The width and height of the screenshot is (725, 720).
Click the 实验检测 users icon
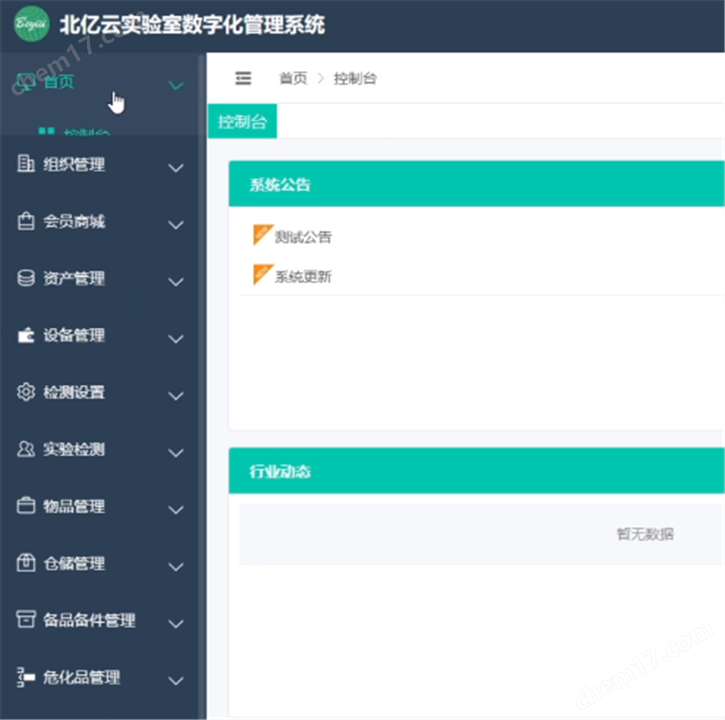tap(26, 449)
